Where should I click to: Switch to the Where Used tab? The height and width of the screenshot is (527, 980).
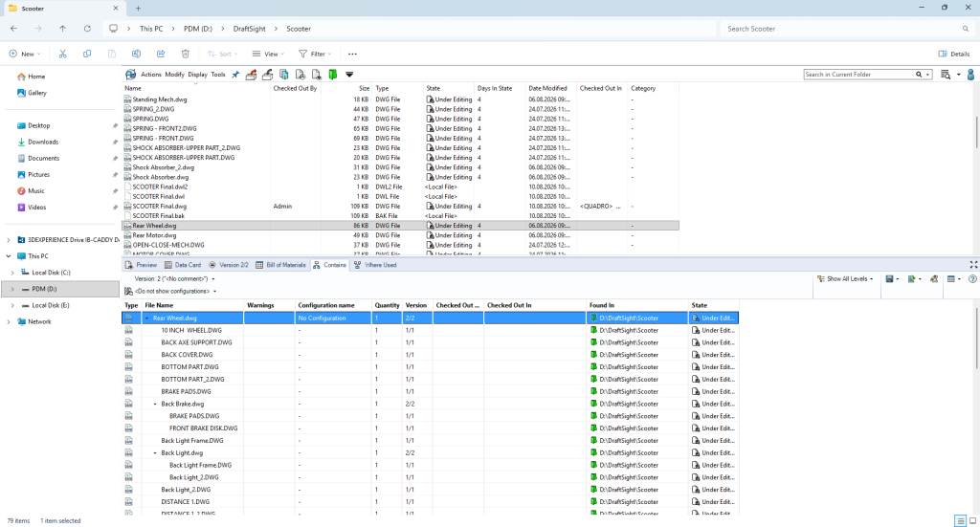tap(375, 265)
